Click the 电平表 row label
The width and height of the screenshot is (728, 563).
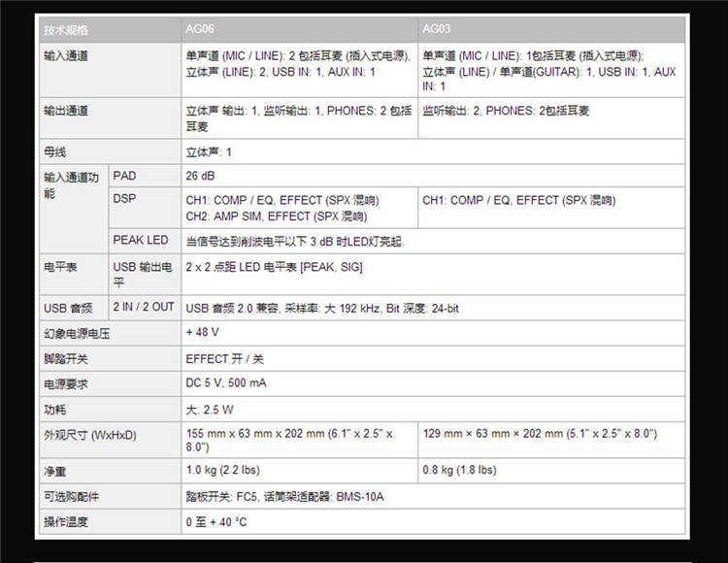point(60,267)
